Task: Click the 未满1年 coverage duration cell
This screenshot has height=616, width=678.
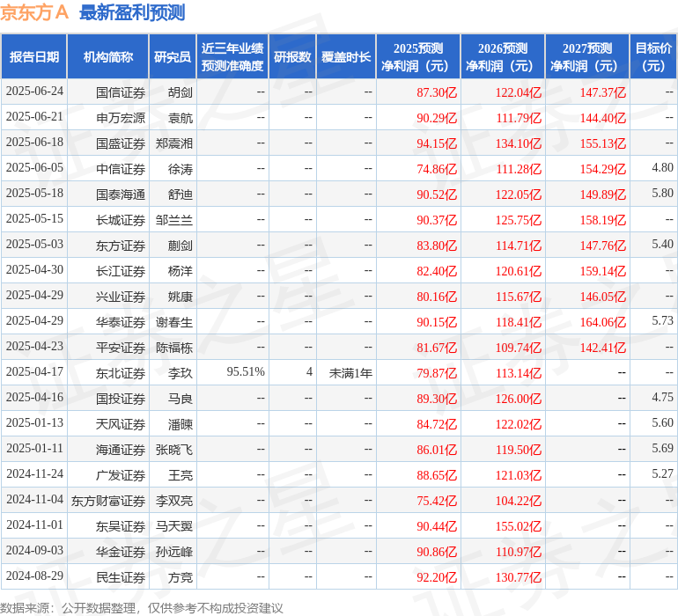Action: [350, 372]
